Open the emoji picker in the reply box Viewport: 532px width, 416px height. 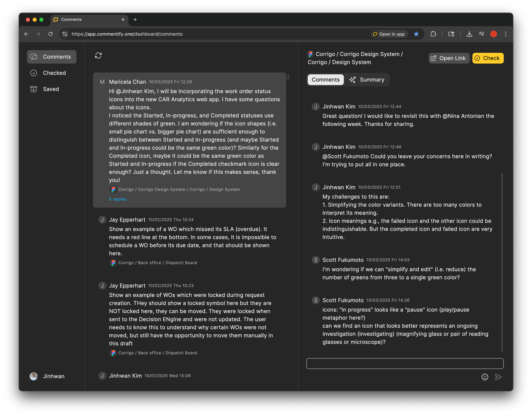[485, 377]
